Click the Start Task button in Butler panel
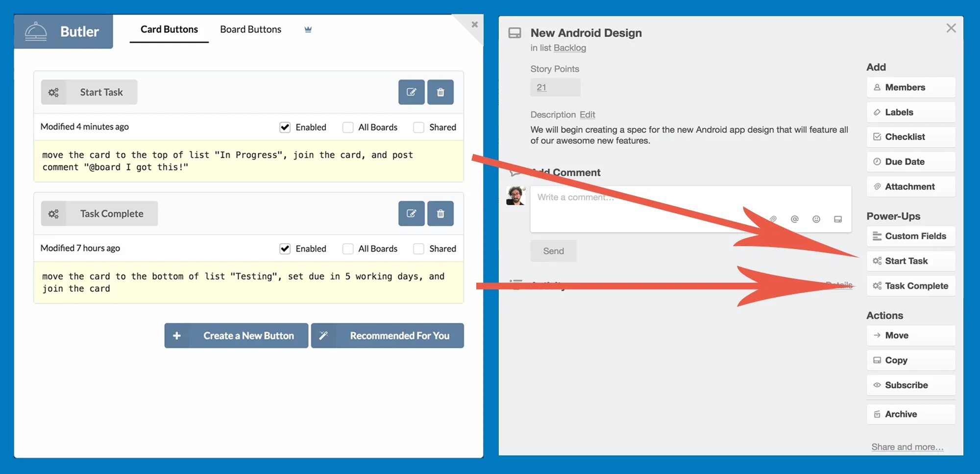 (x=89, y=92)
